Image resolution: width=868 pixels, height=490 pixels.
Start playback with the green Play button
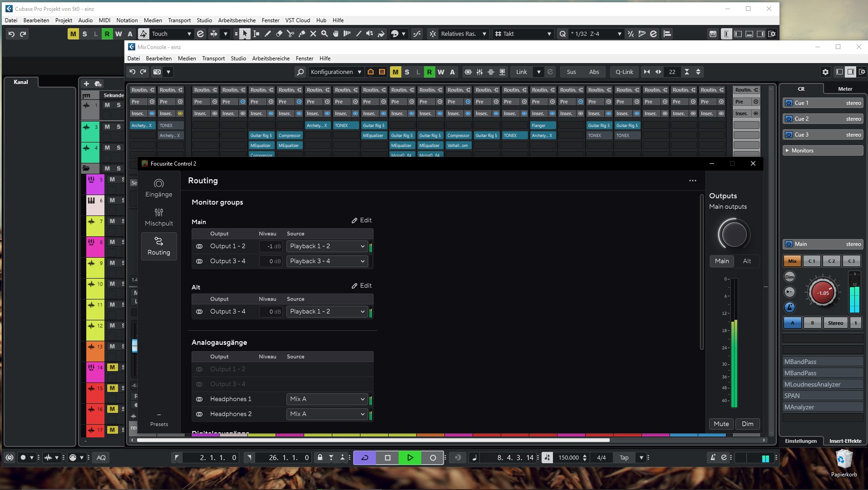click(410, 458)
